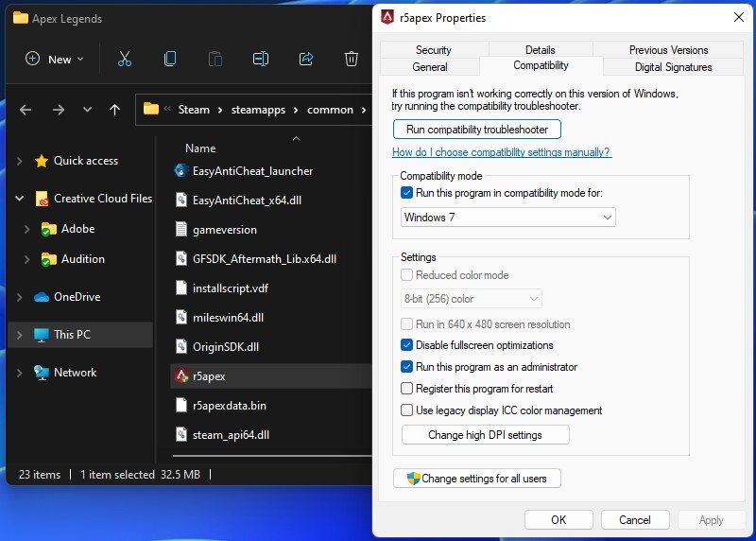Select the r5apex application icon in file list
This screenshot has height=541, width=756.
pos(181,375)
